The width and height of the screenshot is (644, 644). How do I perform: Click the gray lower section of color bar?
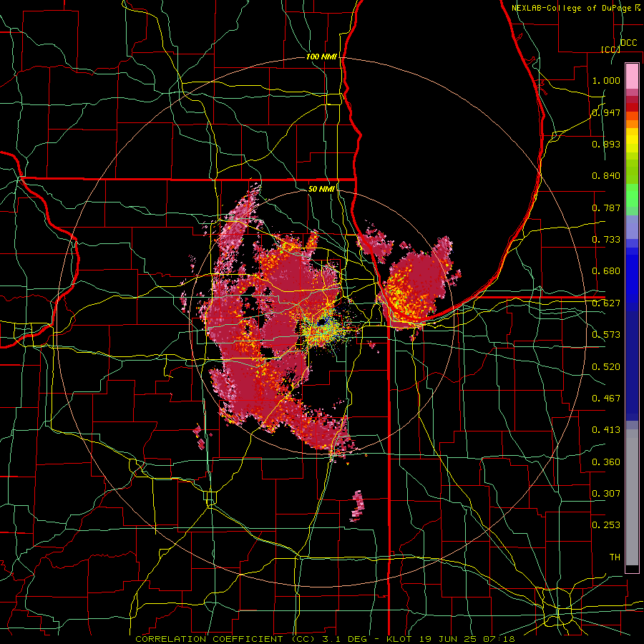coord(632,497)
